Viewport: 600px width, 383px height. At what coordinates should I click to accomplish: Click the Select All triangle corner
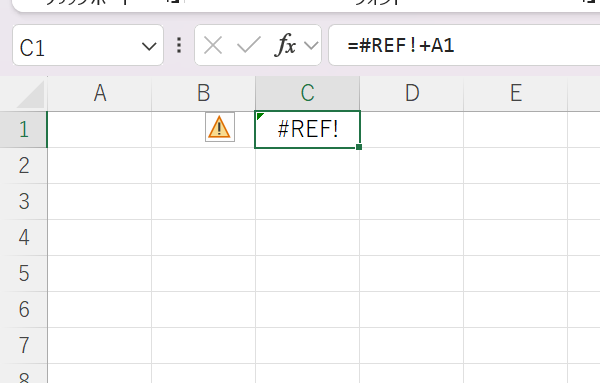tap(30, 94)
